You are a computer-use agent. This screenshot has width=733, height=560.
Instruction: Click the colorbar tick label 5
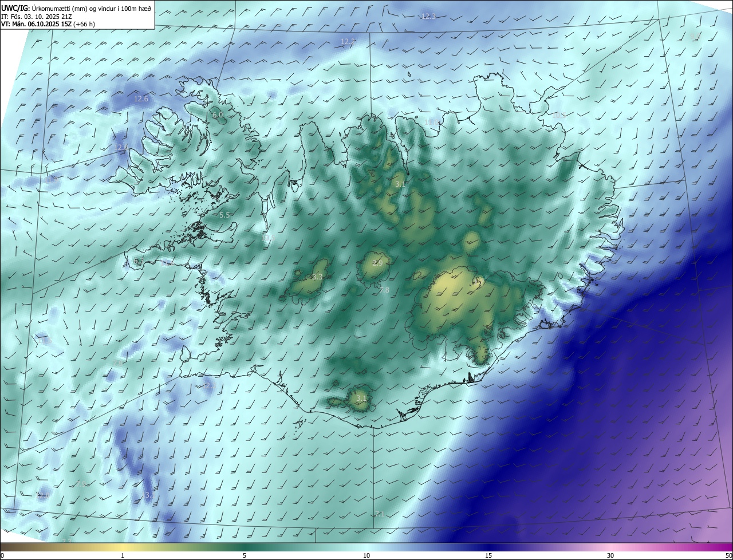pyautogui.click(x=245, y=555)
